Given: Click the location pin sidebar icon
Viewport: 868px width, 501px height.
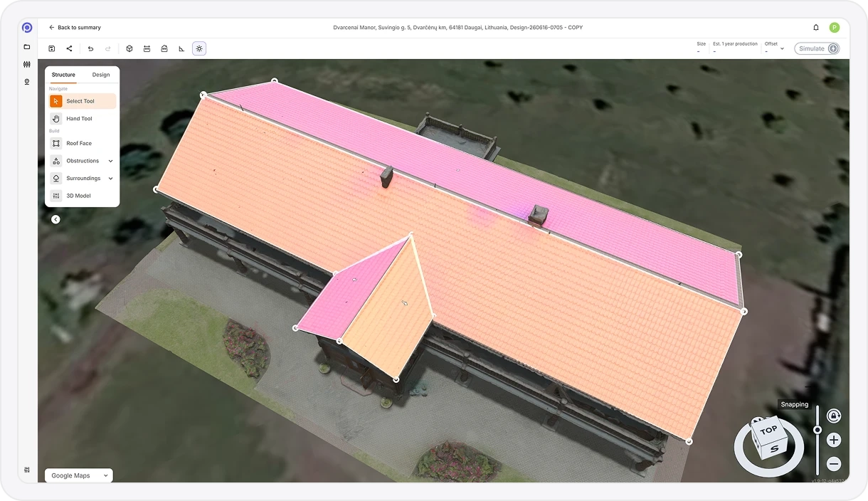Looking at the screenshot, I should pyautogui.click(x=27, y=82).
